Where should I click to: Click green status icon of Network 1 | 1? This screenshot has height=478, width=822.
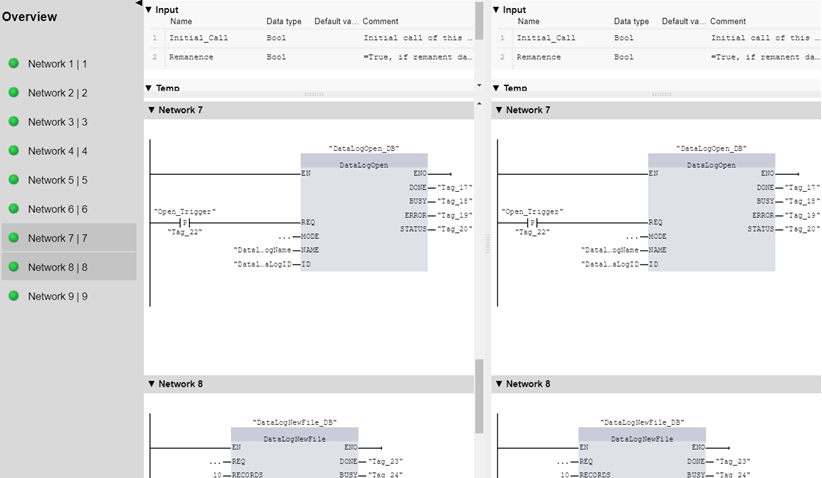click(14, 63)
